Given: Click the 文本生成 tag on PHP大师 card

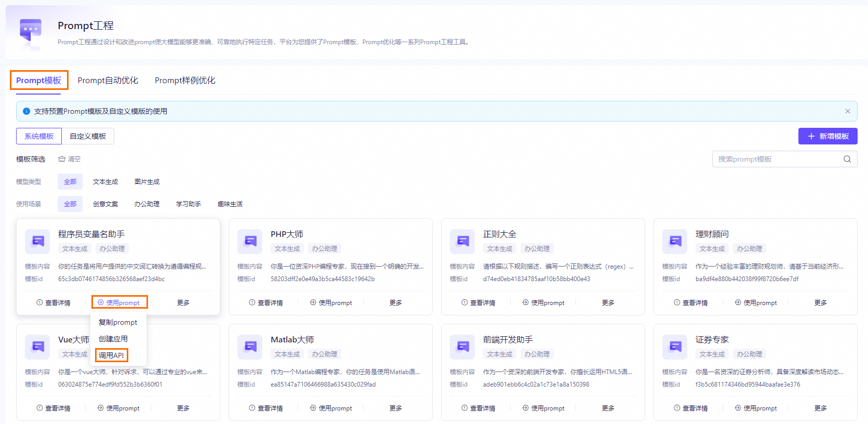Looking at the screenshot, I should pos(287,249).
